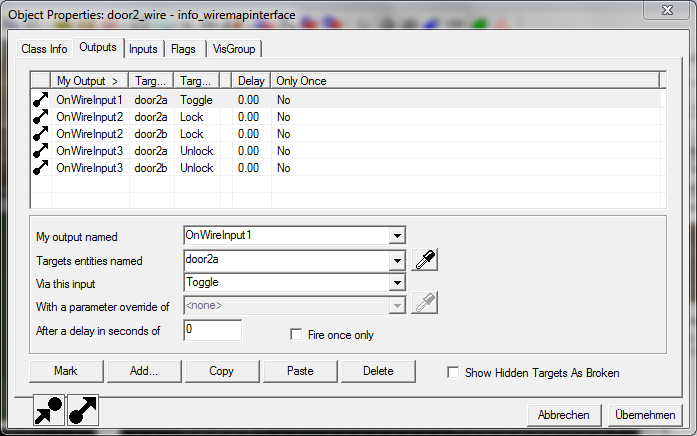Select door2a target in first OnWireInput2 row
The image size is (697, 436).
point(151,117)
